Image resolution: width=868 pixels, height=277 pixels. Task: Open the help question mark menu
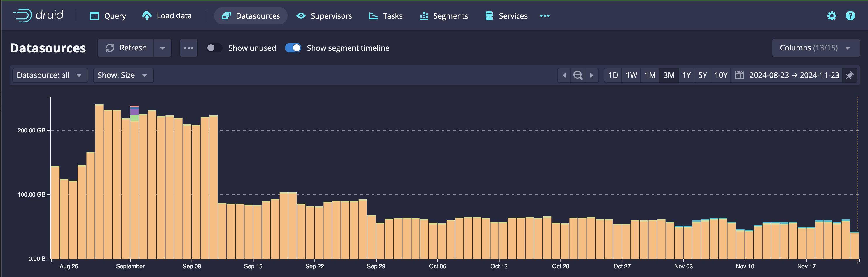click(850, 16)
